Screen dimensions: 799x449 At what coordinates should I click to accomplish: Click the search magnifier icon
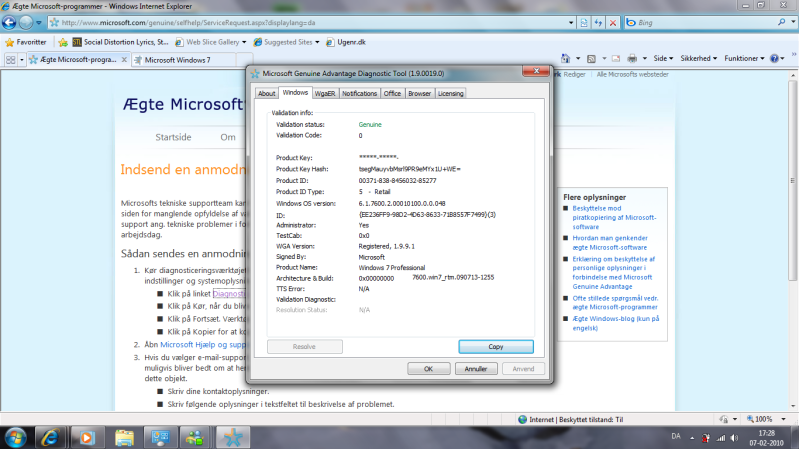(782, 22)
